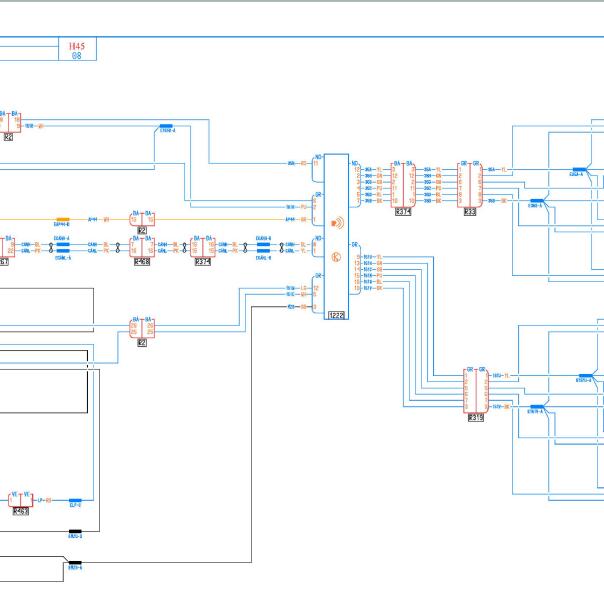Click the orange splice marker on the yellow wire

coord(63,220)
